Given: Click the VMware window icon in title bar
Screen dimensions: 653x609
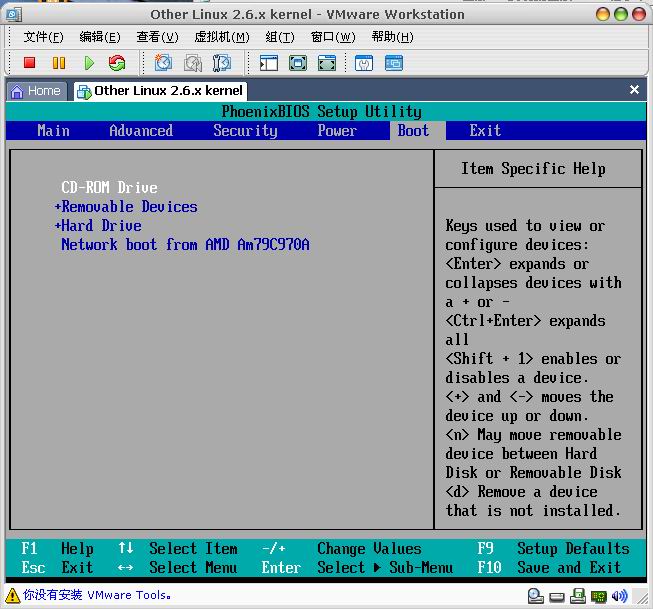Looking at the screenshot, I should (14, 15).
